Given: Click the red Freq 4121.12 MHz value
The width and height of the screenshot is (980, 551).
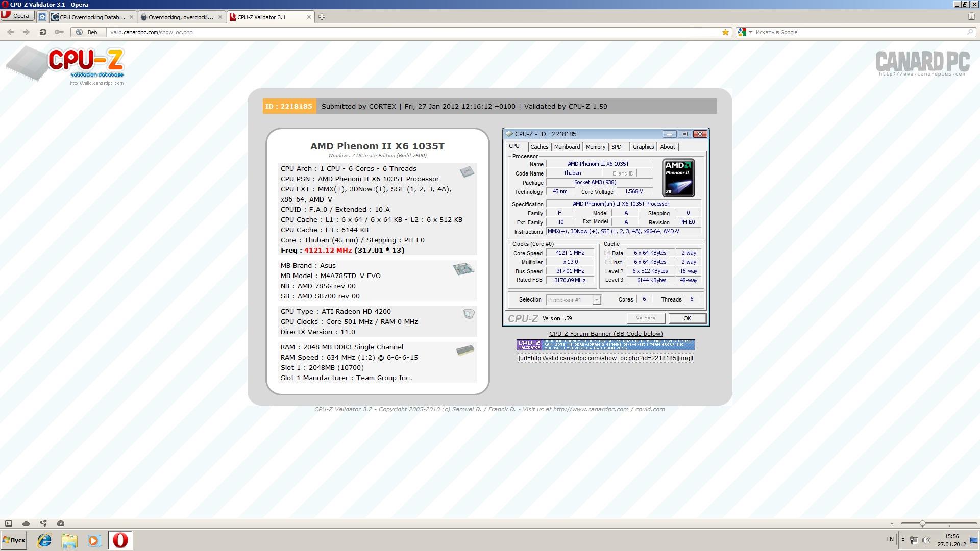Looking at the screenshot, I should 328,250.
